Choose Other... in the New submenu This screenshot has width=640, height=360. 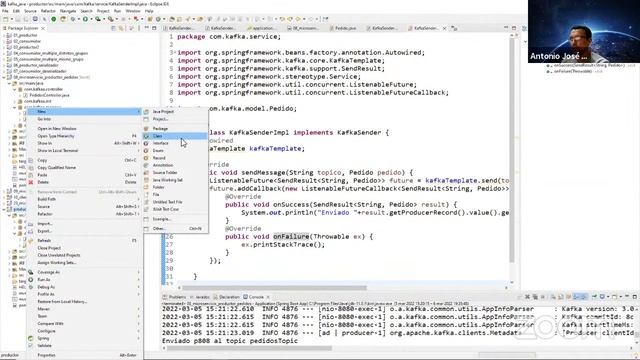tap(176, 229)
